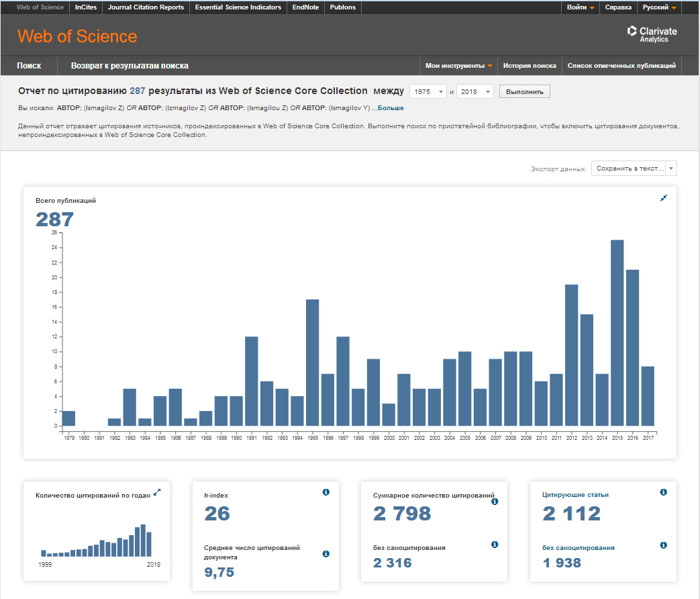Show info about h-index
This screenshot has width=700, height=599.
click(326, 492)
